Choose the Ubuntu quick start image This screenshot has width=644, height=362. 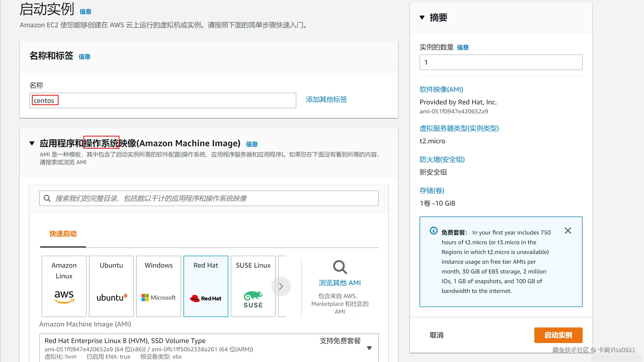click(111, 286)
